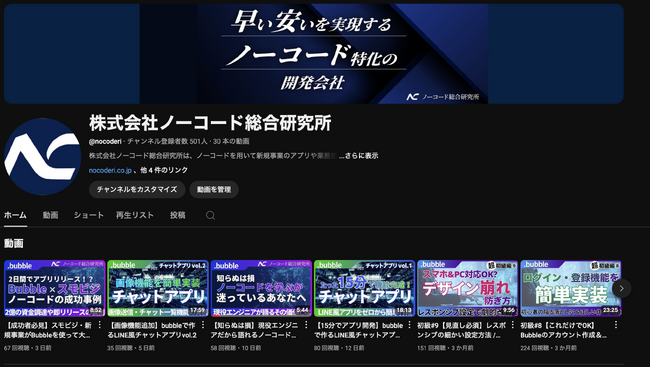Open the nocoderi.co.jp link
Screen dimensions: 650x368
tap(110, 170)
